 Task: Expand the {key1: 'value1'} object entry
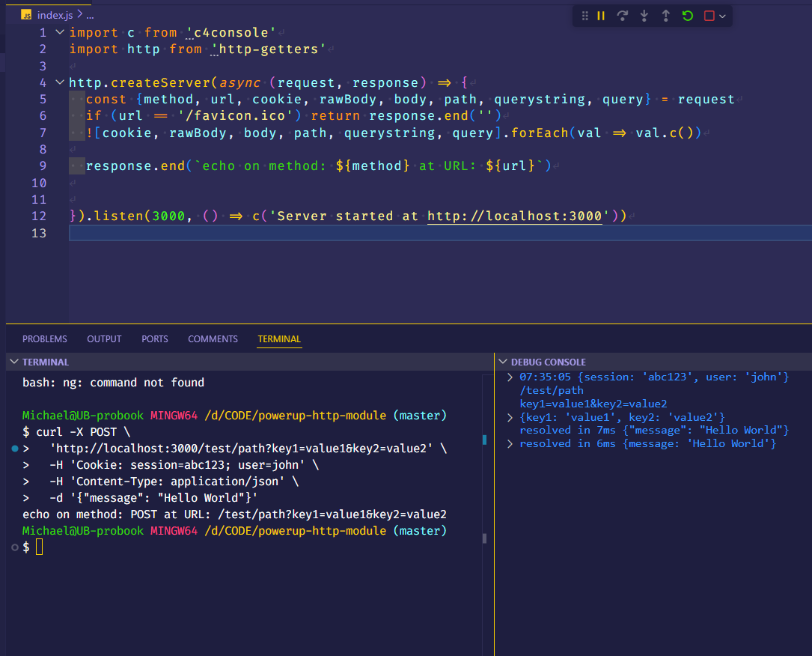point(510,417)
